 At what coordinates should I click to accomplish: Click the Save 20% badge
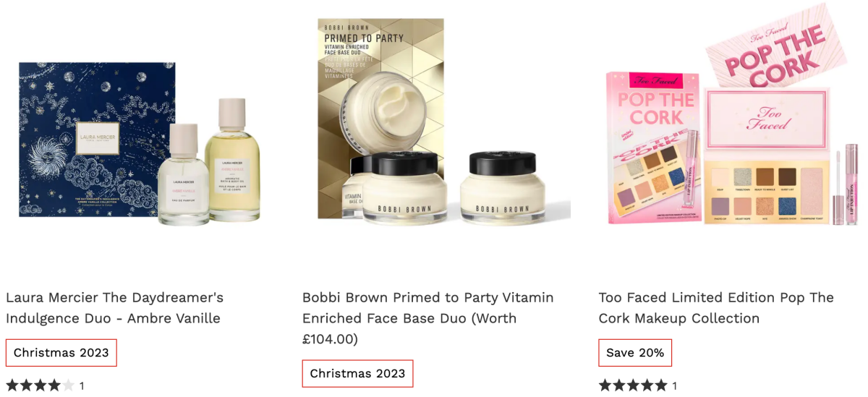click(635, 353)
